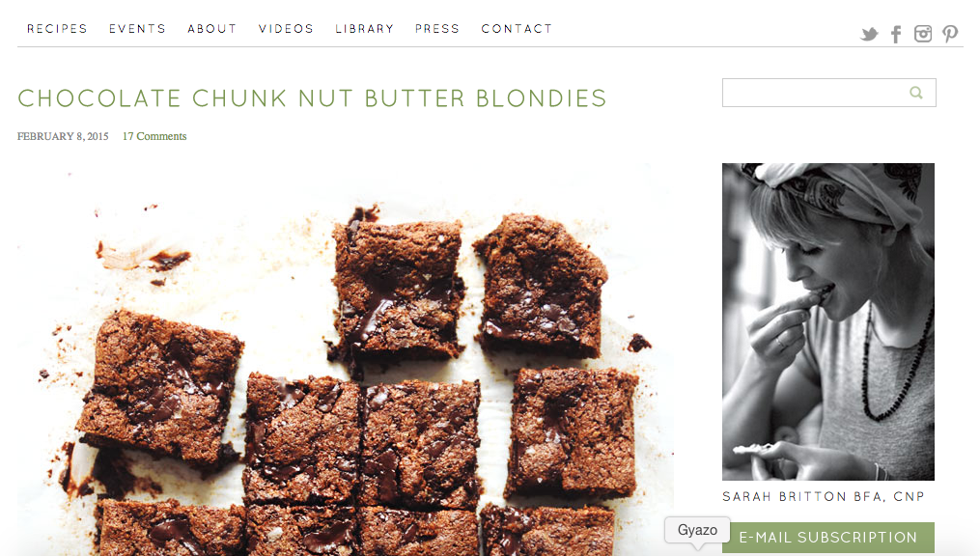Image resolution: width=980 pixels, height=556 pixels.
Task: Go to the Events page
Action: pos(137,29)
